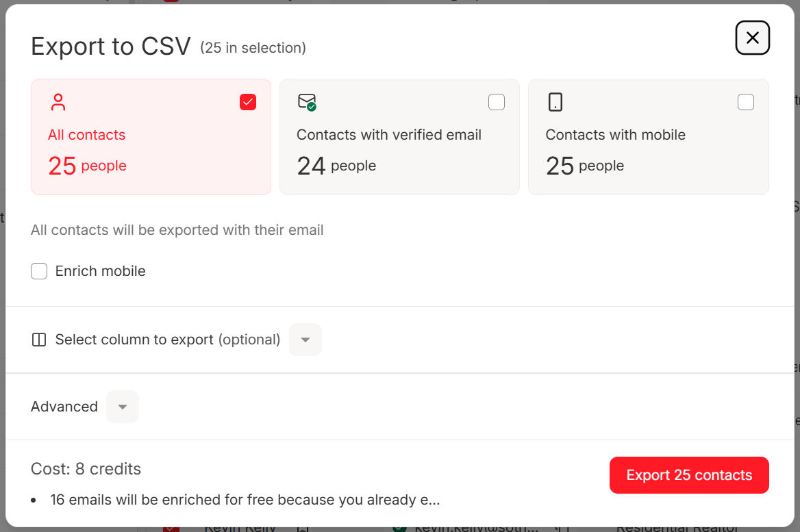Select the Contacts with verified email label
This screenshot has height=532, width=800.
coord(388,135)
